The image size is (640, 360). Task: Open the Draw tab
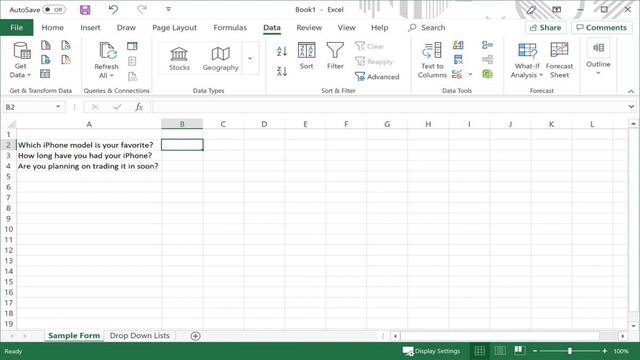click(x=126, y=27)
